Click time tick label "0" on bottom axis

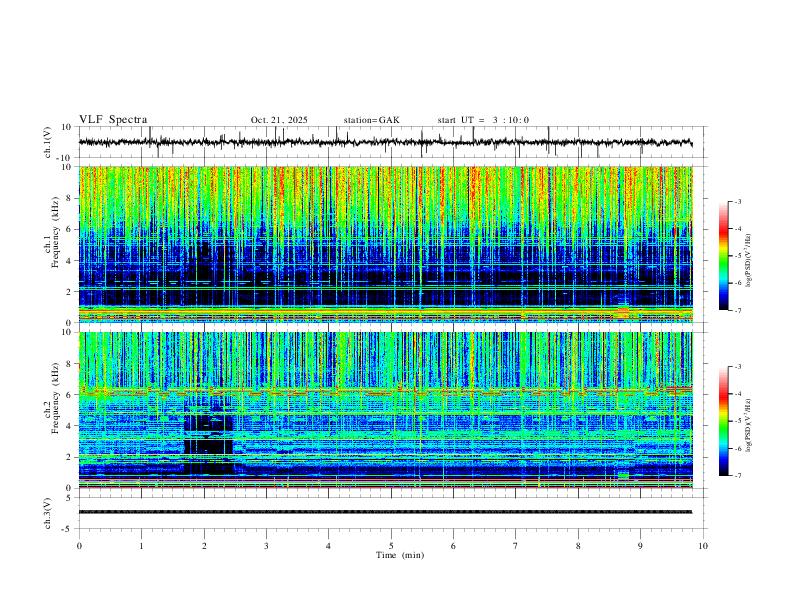(79, 546)
